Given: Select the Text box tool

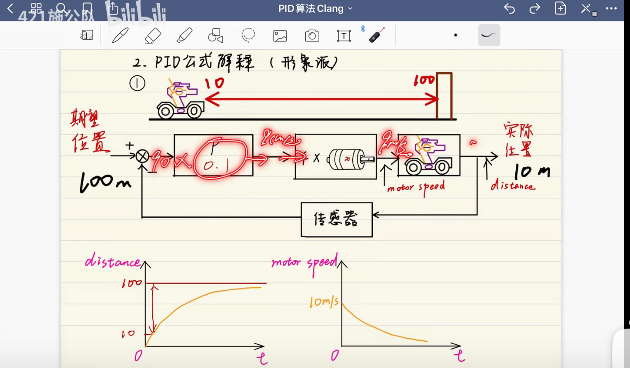Looking at the screenshot, I should click(x=344, y=36).
